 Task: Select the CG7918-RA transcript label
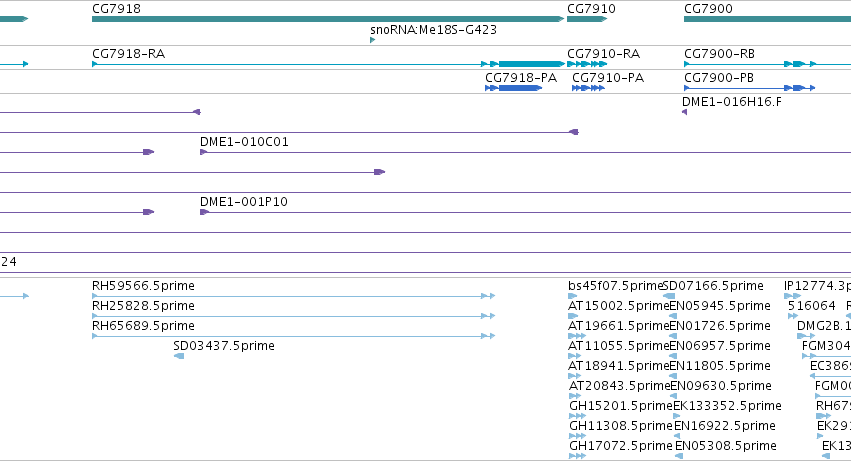[129, 54]
